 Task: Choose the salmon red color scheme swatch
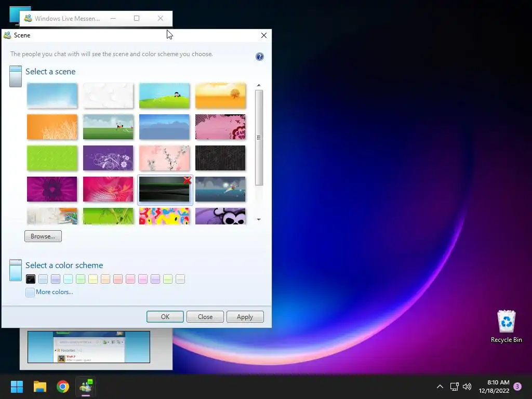(118, 279)
